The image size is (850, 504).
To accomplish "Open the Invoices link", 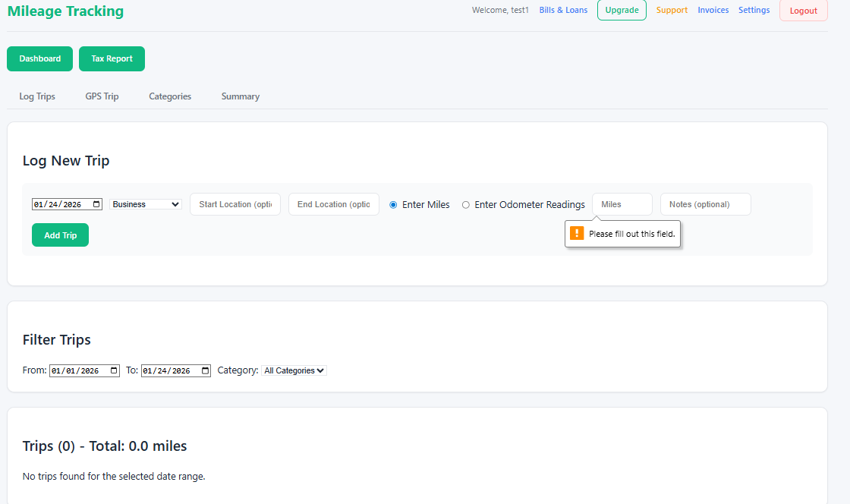I will [x=713, y=10].
